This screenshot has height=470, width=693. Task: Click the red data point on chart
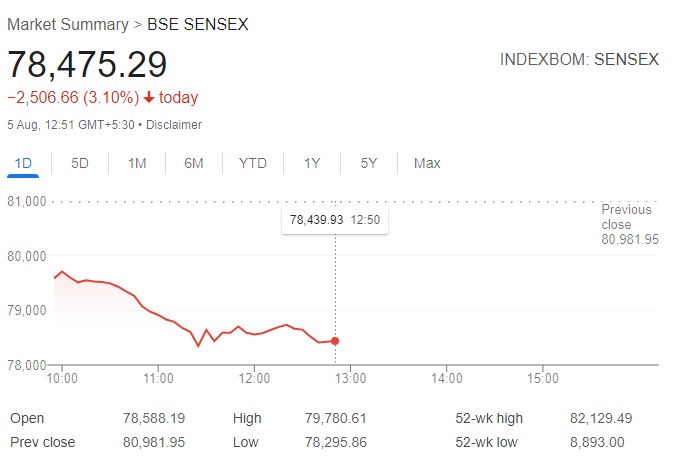pyautogui.click(x=335, y=341)
